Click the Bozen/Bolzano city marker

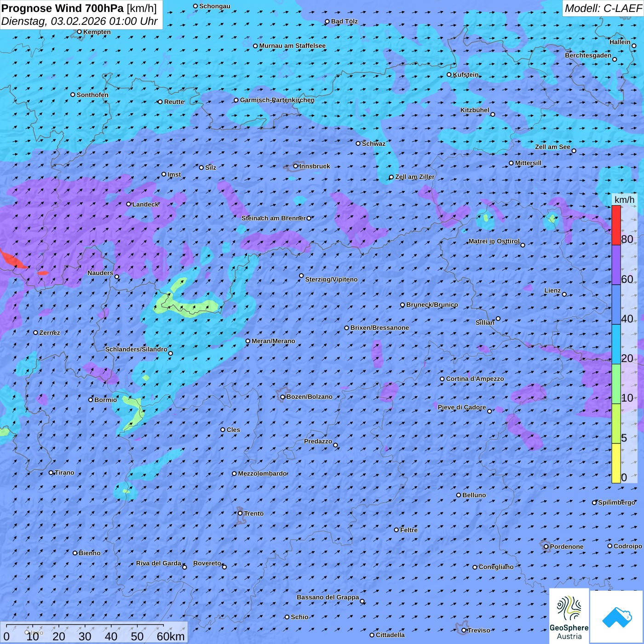(283, 397)
